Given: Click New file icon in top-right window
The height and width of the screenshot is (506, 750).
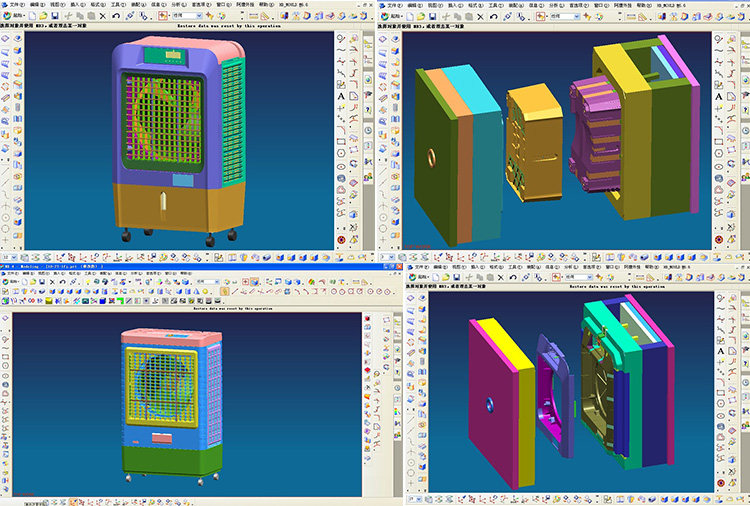Looking at the screenshot, I should (410, 17).
